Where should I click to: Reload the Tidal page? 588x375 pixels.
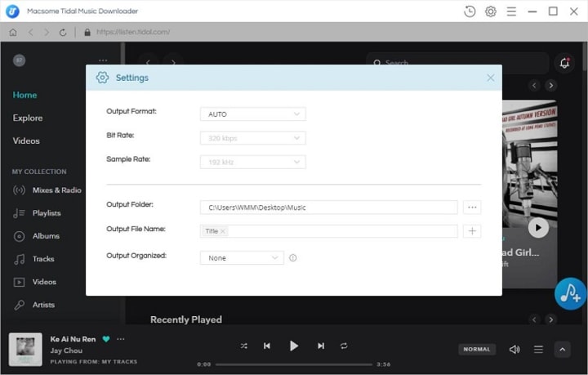[x=63, y=32]
